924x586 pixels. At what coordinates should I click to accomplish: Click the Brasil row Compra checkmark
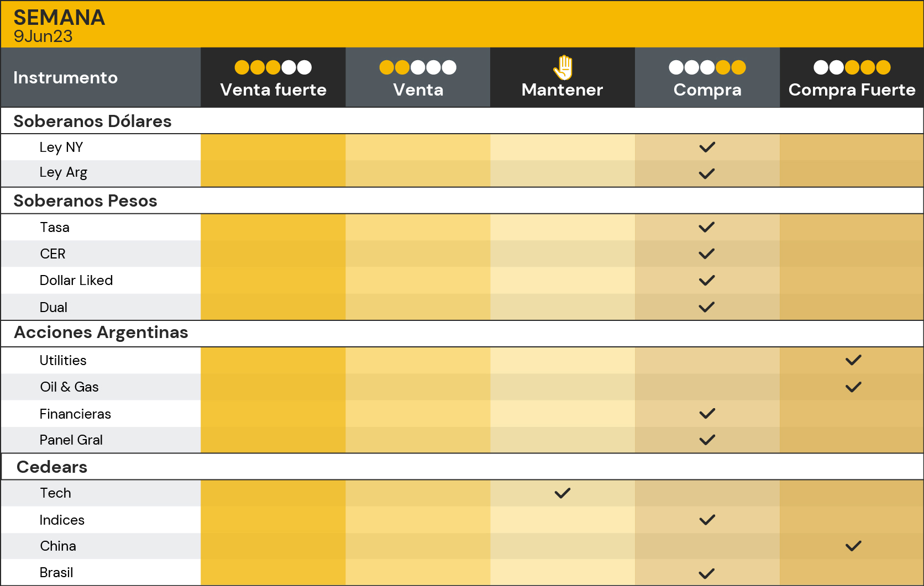coord(707,573)
